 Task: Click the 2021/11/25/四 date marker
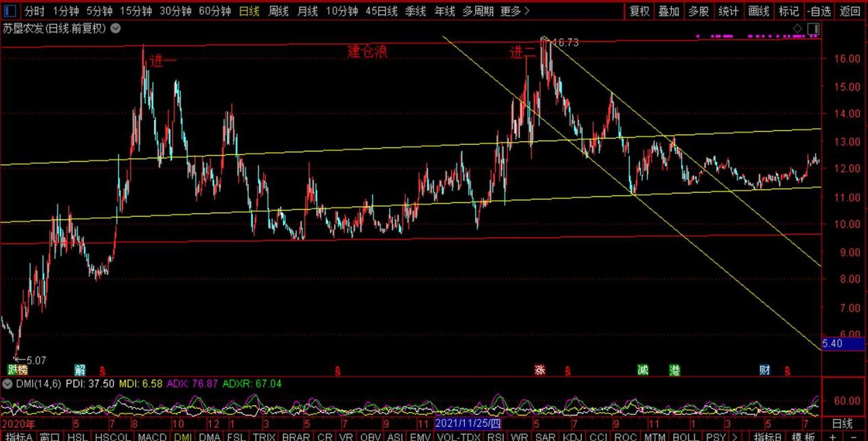tap(467, 423)
